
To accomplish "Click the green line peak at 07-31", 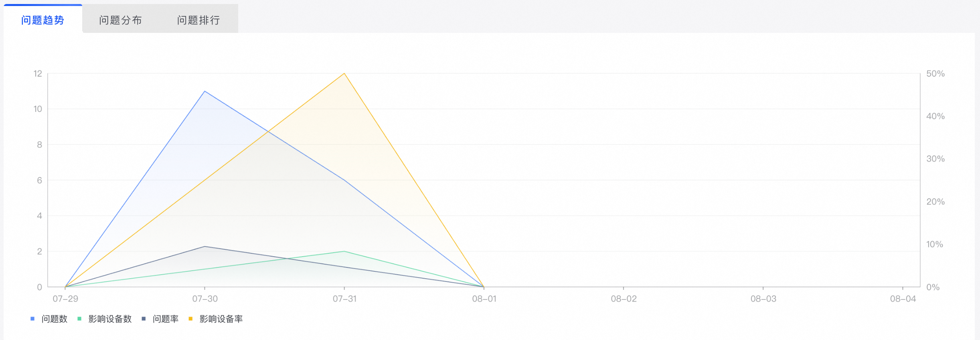I will coord(344,251).
